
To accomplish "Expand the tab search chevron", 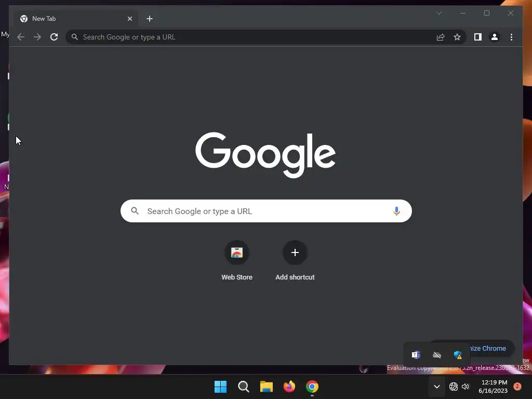I will [x=439, y=13].
